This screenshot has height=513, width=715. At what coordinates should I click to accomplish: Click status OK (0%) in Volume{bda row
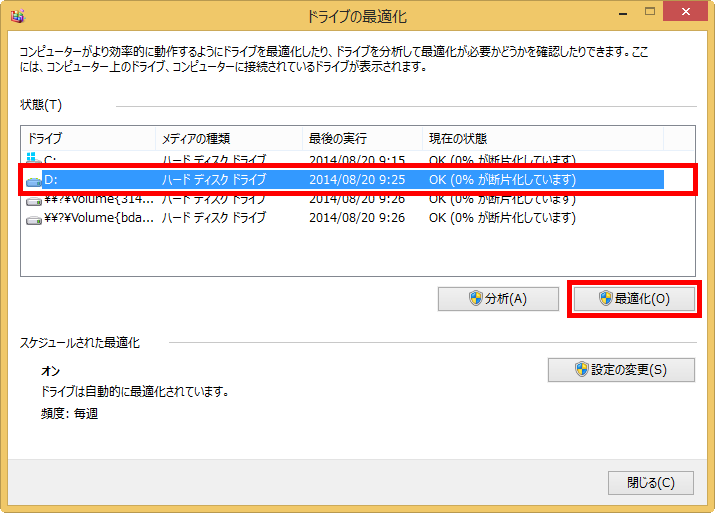502,218
